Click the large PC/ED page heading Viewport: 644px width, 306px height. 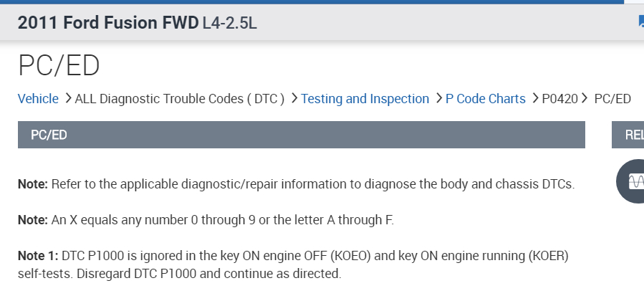click(59, 66)
